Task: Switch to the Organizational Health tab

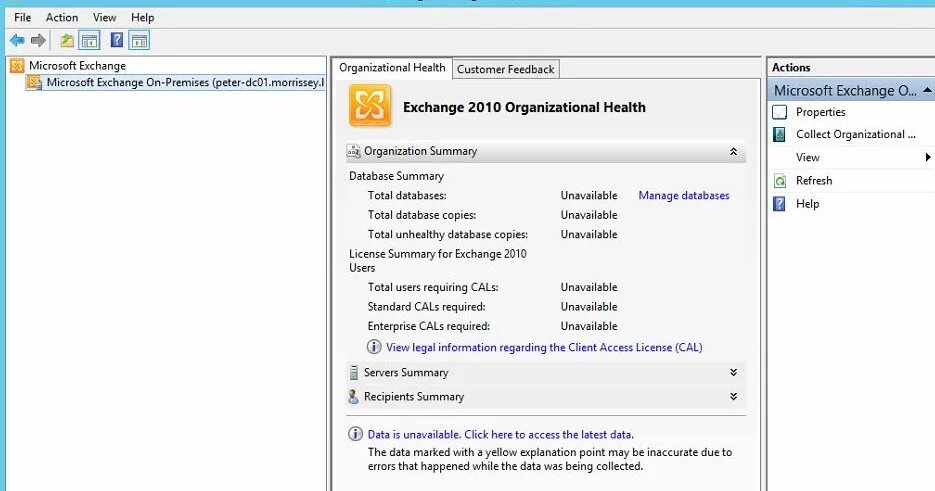Action: (392, 67)
